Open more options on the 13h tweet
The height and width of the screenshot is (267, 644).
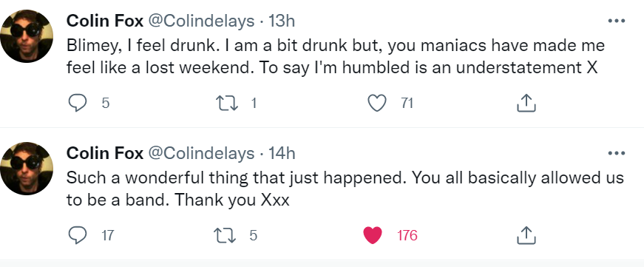(616, 21)
